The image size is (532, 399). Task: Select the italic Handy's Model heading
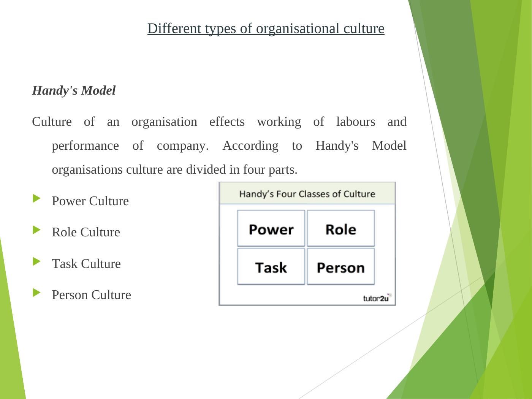tap(74, 90)
